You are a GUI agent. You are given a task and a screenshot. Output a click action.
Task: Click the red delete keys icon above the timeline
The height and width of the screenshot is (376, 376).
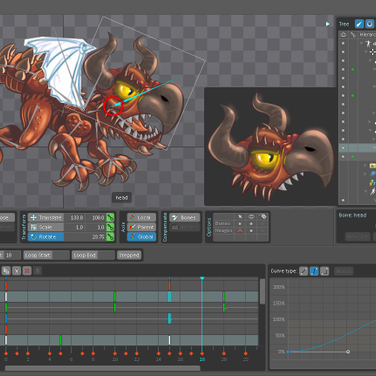pyautogui.click(x=27, y=271)
